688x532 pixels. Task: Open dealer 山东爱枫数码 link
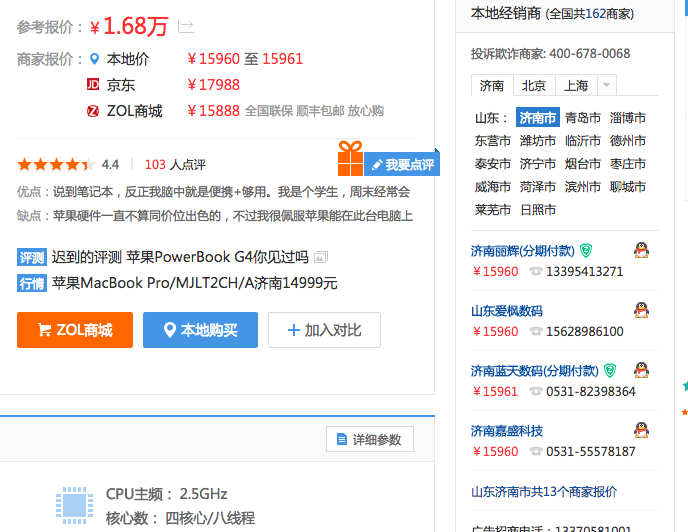(507, 311)
